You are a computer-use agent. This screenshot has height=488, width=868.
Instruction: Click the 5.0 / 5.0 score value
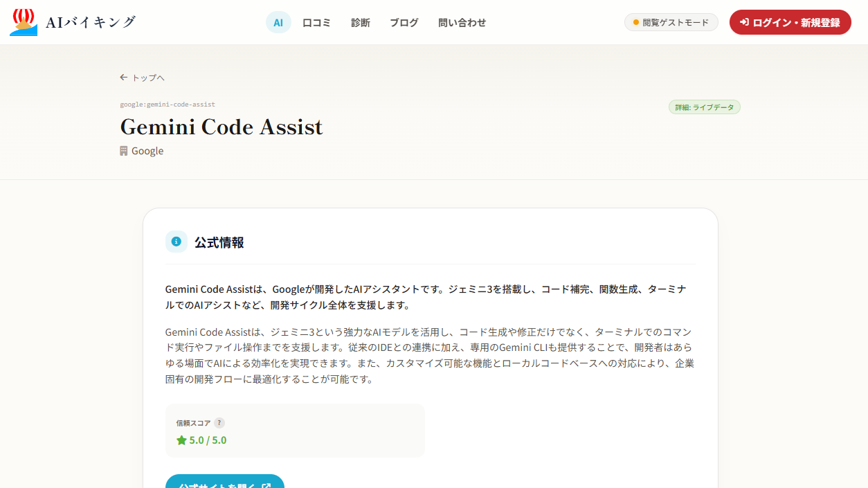pyautogui.click(x=208, y=440)
